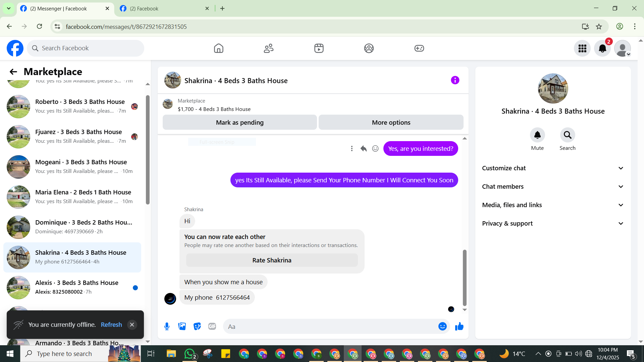This screenshot has height=362, width=644.
Task: Click the voice clip microphone icon
Action: pos(167,326)
